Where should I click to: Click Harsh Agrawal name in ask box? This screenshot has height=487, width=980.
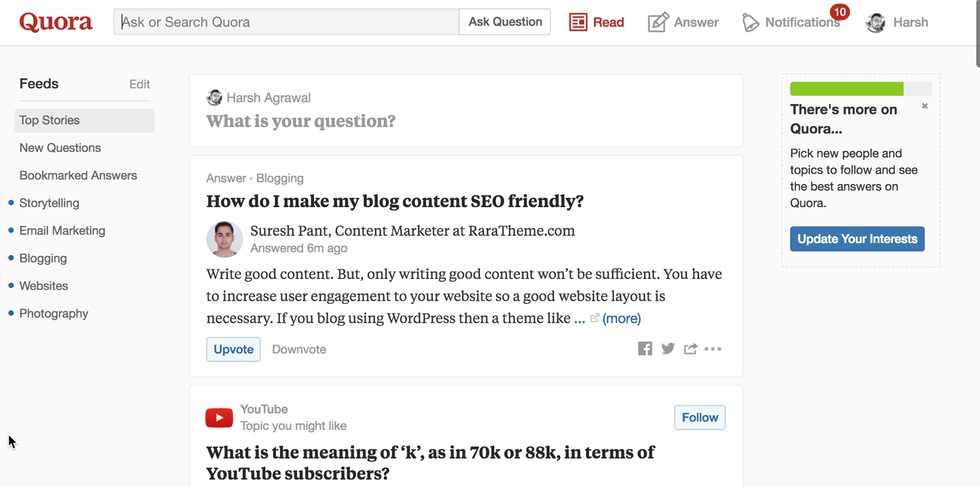268,98
